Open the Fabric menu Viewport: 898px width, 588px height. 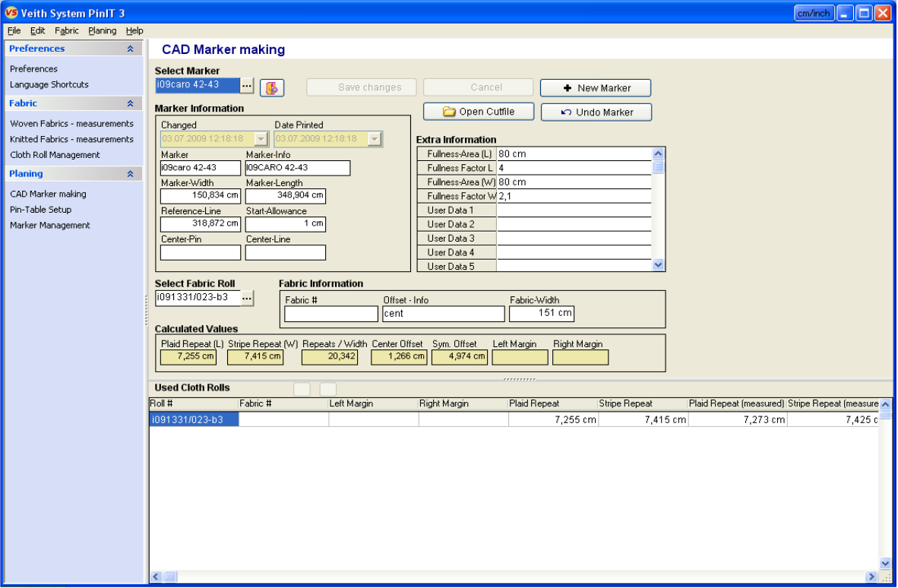pos(66,30)
